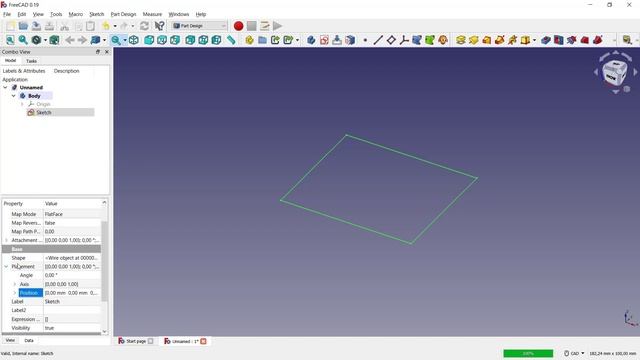Select the Pad tool
Image resolution: width=640 pixels, height=360 pixels.
[x=460, y=40]
